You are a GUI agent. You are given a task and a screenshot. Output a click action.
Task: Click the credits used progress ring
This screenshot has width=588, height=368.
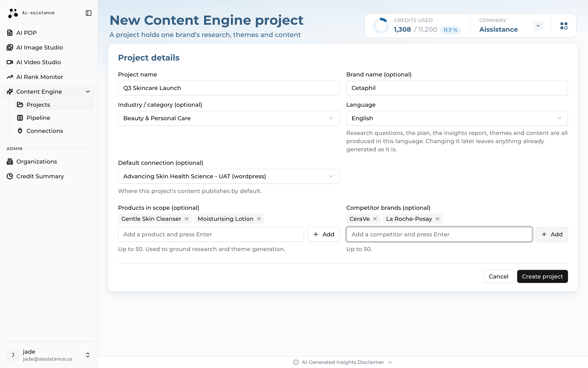pos(381,26)
